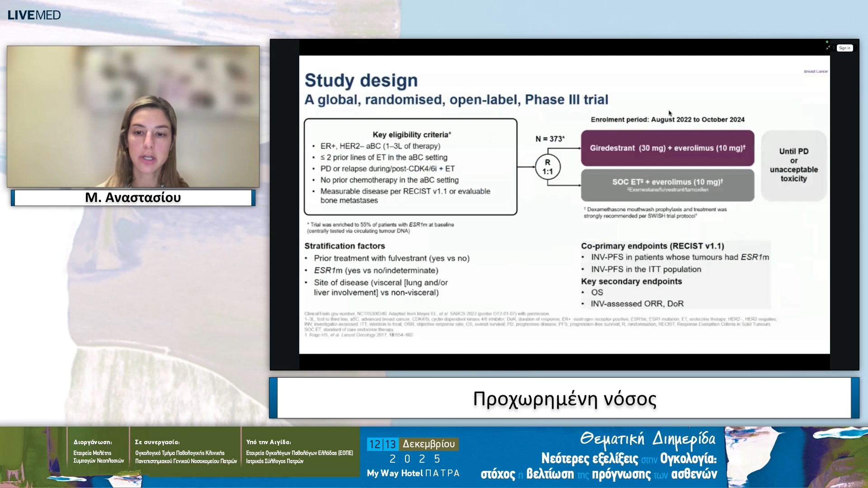
Task: Click the 13 date badge in the footer
Action: [390, 444]
